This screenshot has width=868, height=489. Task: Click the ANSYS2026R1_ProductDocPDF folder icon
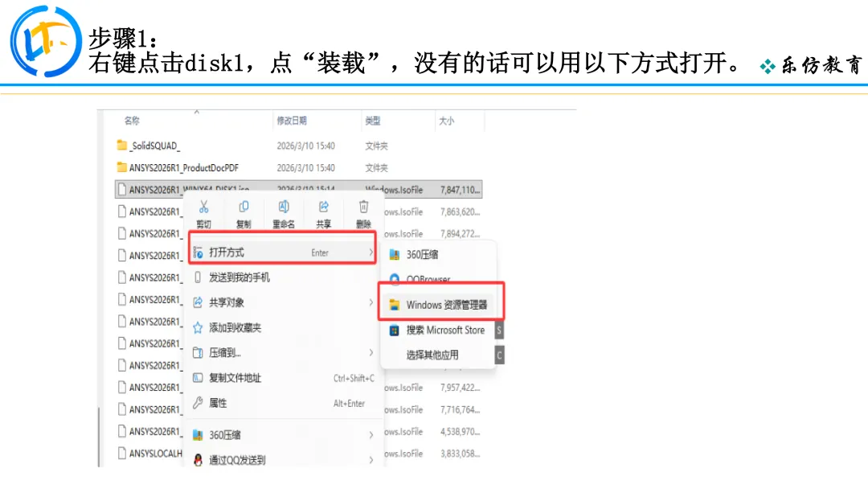[x=122, y=167]
